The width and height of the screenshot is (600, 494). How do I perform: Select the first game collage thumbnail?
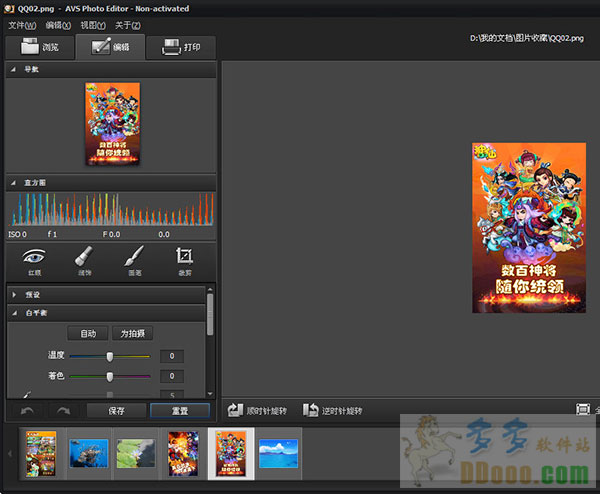pos(41,454)
